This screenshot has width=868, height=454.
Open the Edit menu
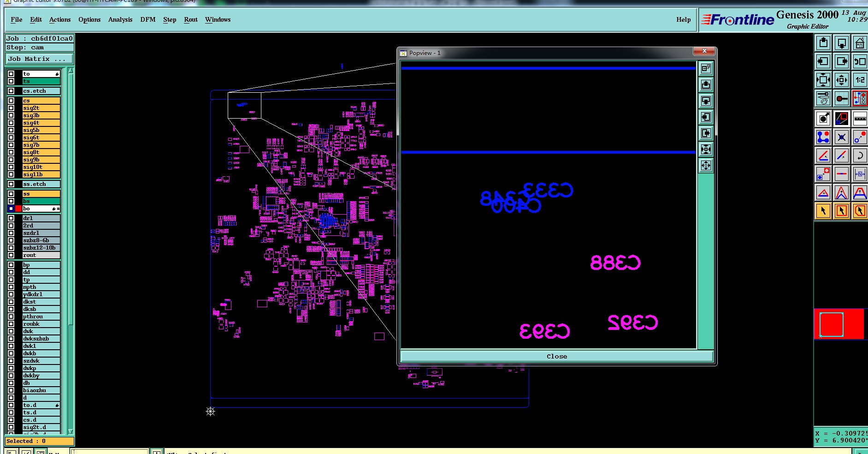click(x=36, y=19)
